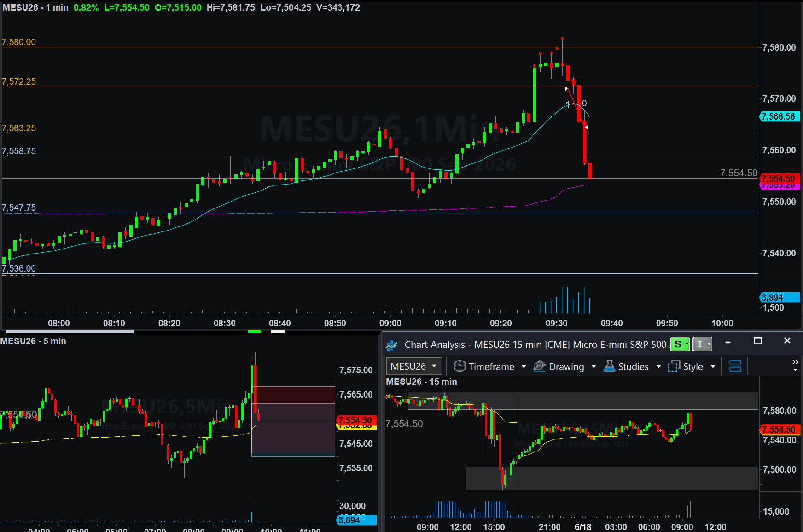Click the 7,558.75 horizontal line label
Screen dimensions: 803x532
pos(19,151)
